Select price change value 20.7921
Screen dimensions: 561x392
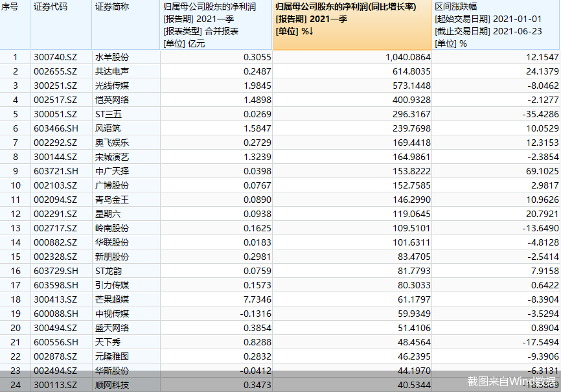pos(542,214)
